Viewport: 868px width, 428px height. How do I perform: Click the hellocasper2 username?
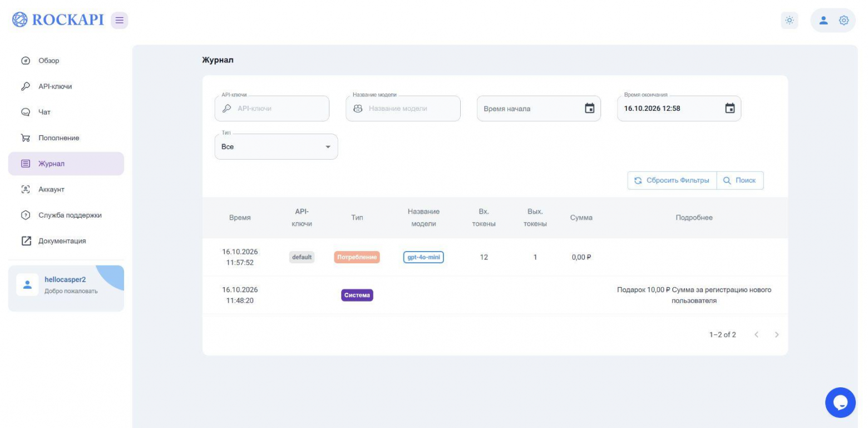(x=65, y=279)
